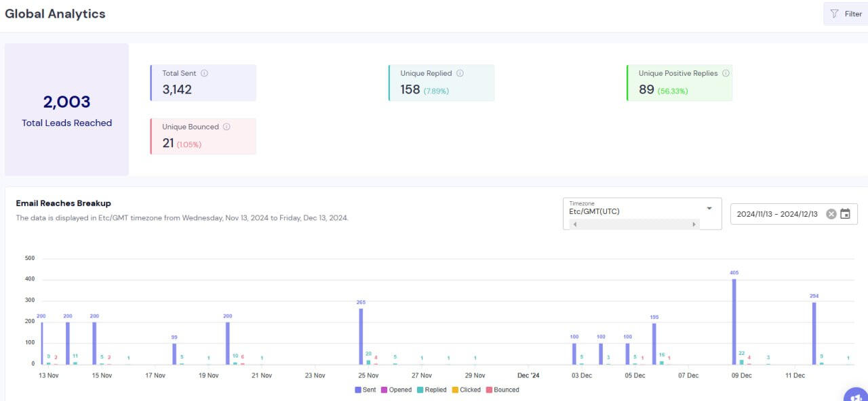The width and height of the screenshot is (868, 401).
Task: Toggle Clicked series in chart legend
Action: 466,390
